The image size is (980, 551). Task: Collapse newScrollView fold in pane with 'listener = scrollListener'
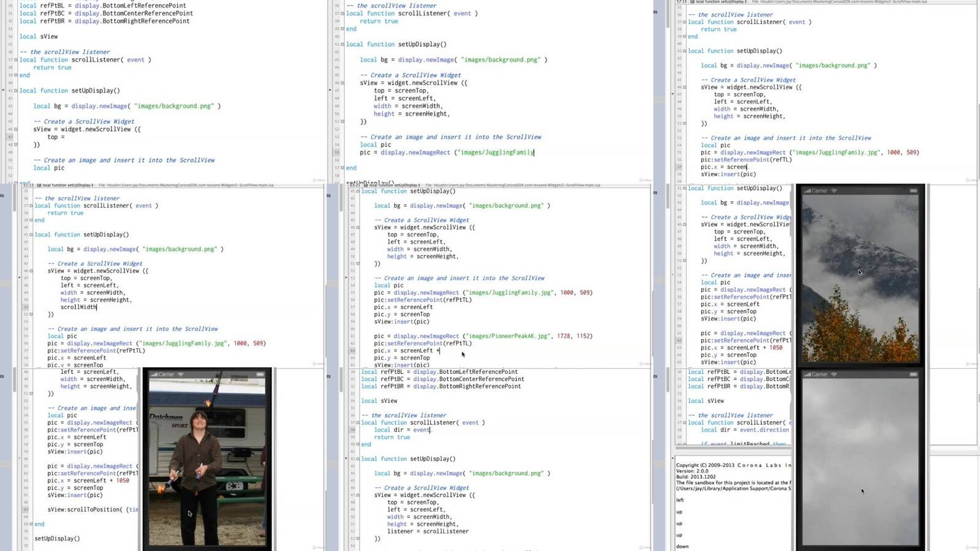coord(358,495)
